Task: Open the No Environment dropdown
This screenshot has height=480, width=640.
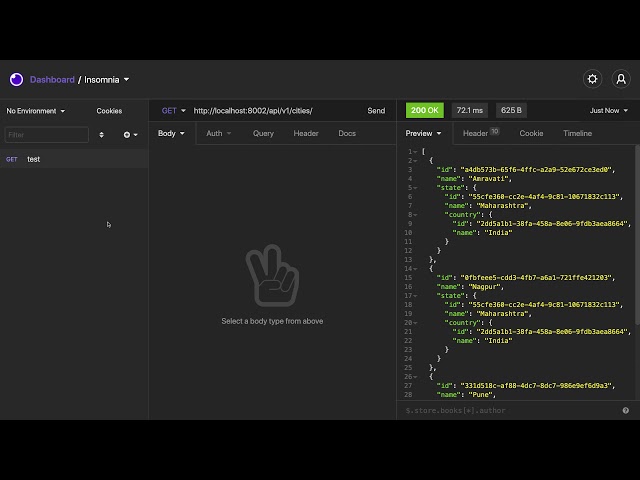Action: point(36,111)
